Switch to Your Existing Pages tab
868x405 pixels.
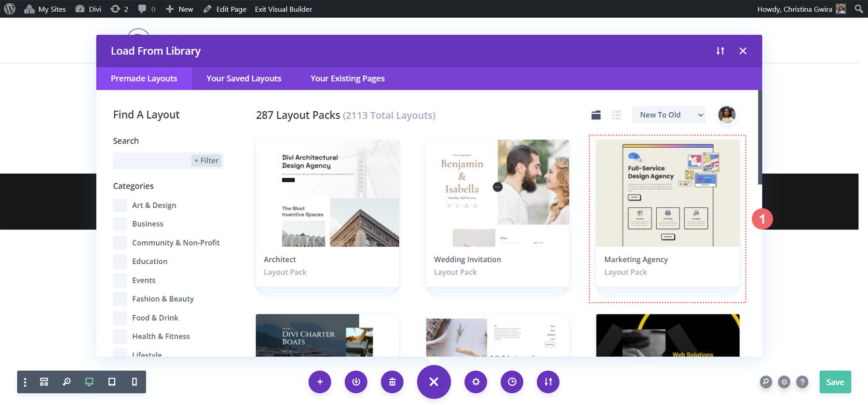pos(348,79)
